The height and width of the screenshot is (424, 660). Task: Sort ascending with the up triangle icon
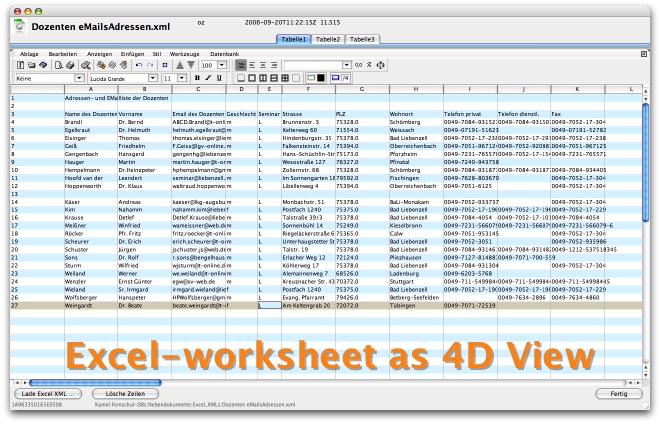point(180,65)
